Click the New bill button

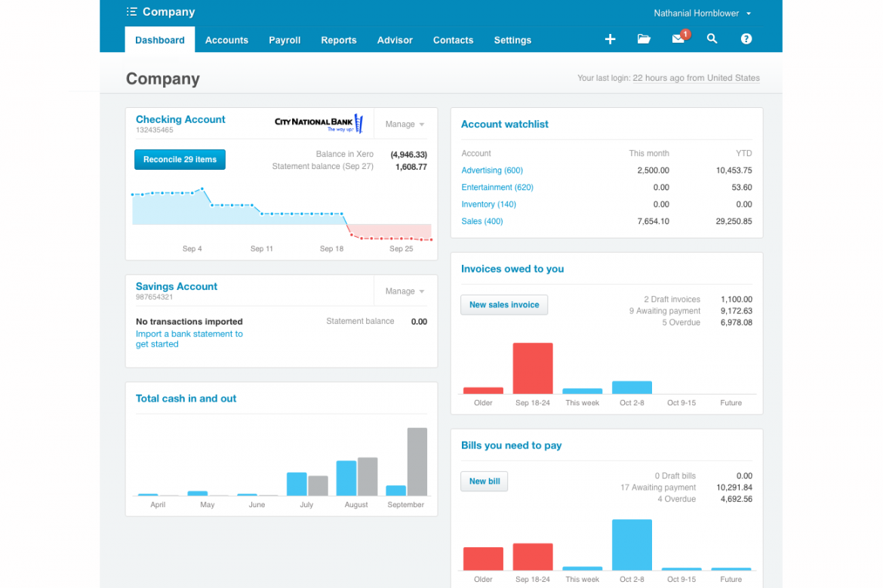pos(484,481)
